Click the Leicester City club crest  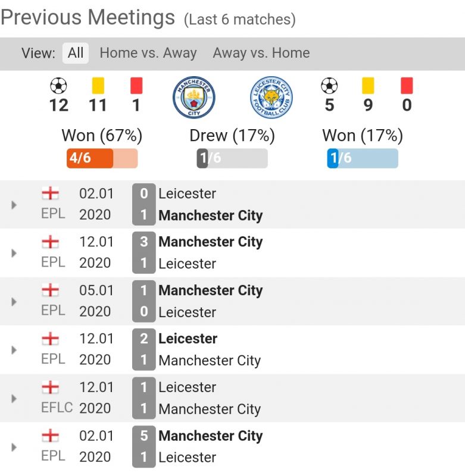pyautogui.click(x=271, y=98)
